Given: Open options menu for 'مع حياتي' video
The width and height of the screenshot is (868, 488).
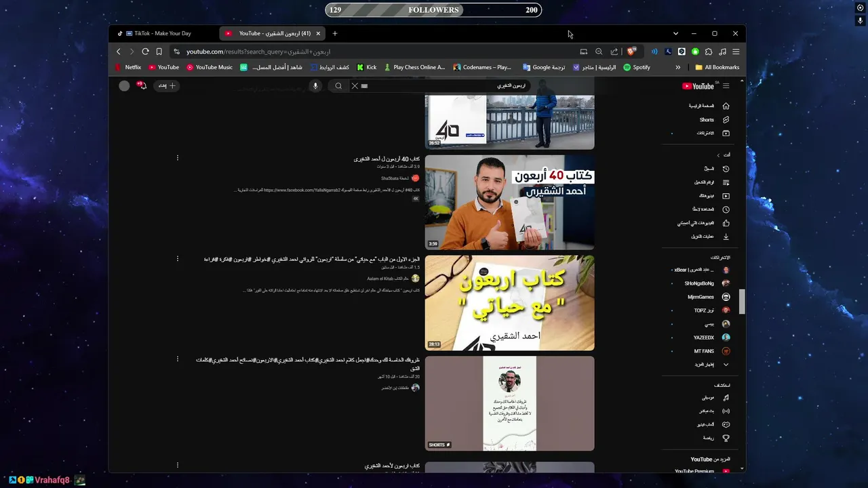Looking at the screenshot, I should click(178, 259).
